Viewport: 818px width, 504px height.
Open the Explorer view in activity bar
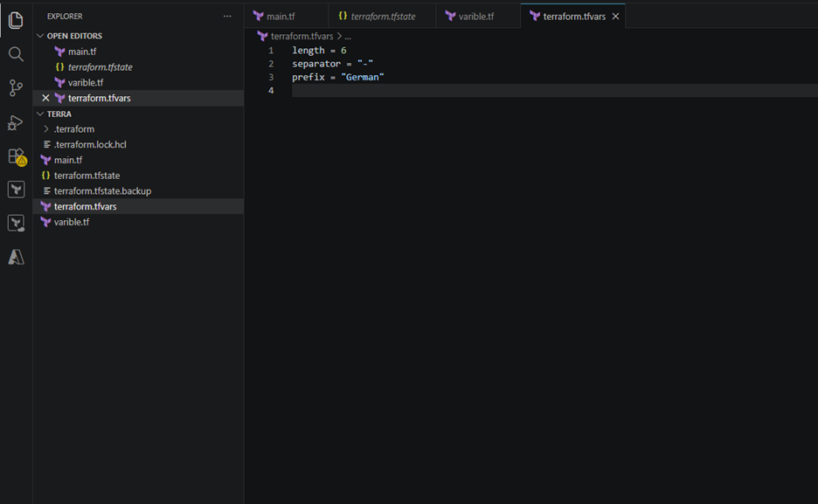tap(16, 20)
